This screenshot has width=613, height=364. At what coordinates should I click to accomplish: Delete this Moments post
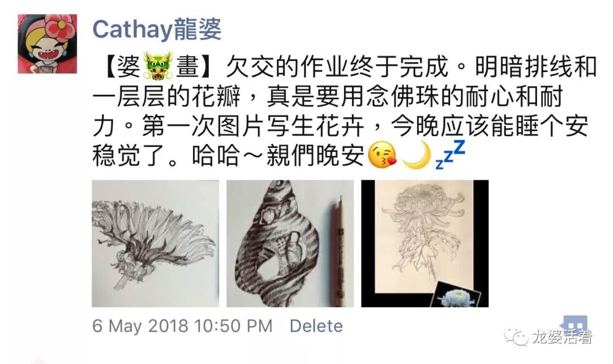tap(316, 326)
